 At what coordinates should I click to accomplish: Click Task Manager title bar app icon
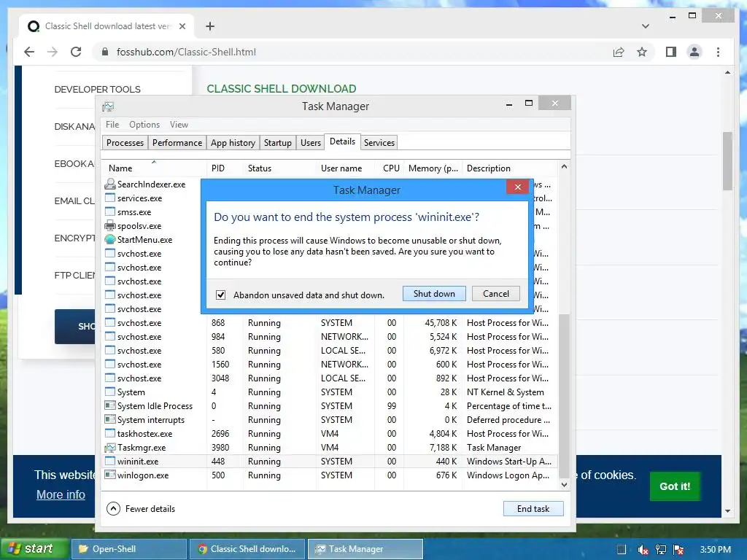tap(108, 106)
